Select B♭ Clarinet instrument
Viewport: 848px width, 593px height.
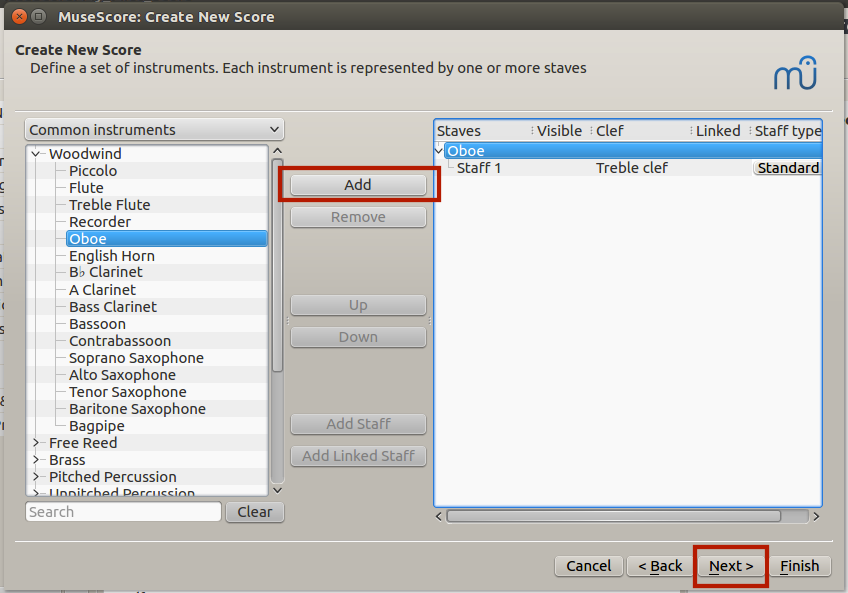(105, 272)
